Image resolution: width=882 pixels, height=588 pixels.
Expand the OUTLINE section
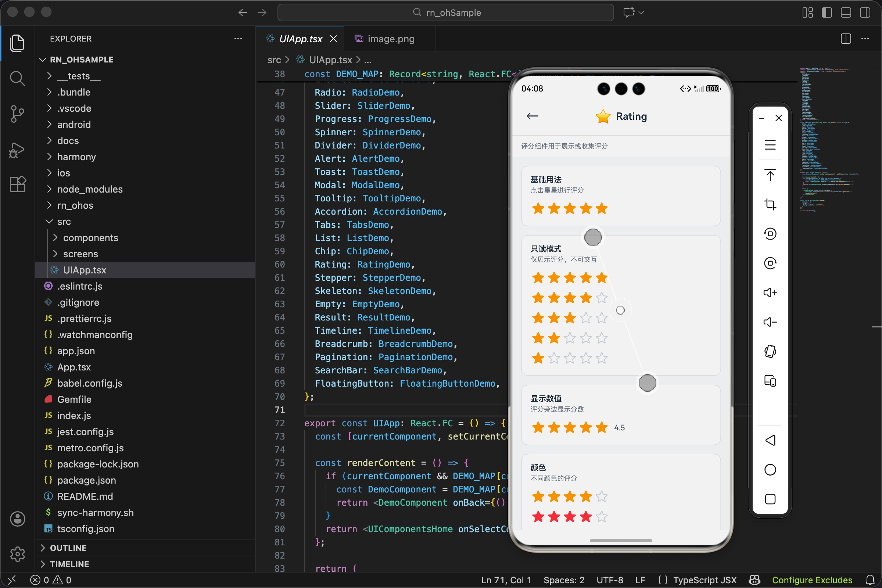[68, 548]
